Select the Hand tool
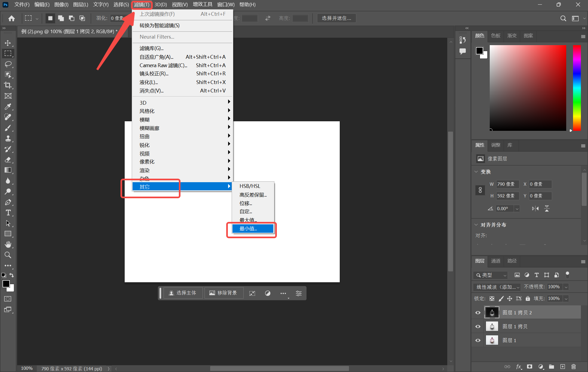 (8, 244)
